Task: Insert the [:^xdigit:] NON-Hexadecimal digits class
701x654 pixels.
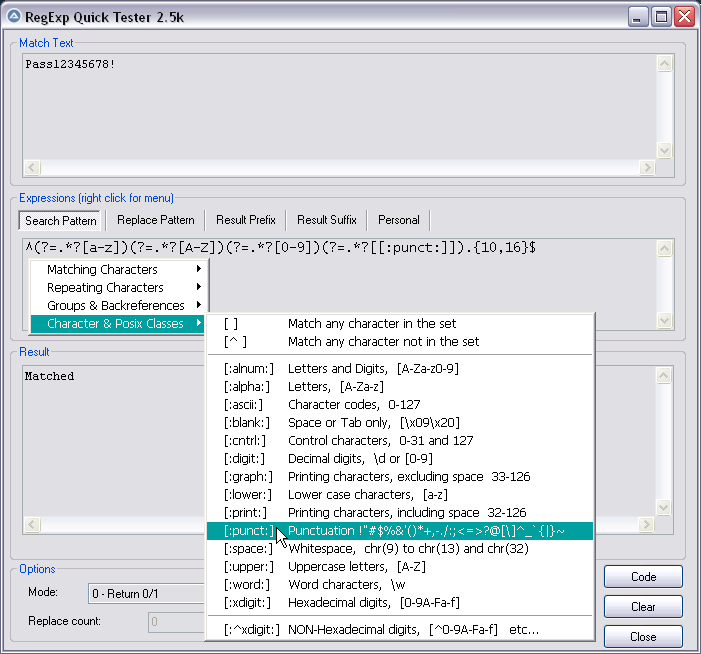Action: tap(400, 630)
